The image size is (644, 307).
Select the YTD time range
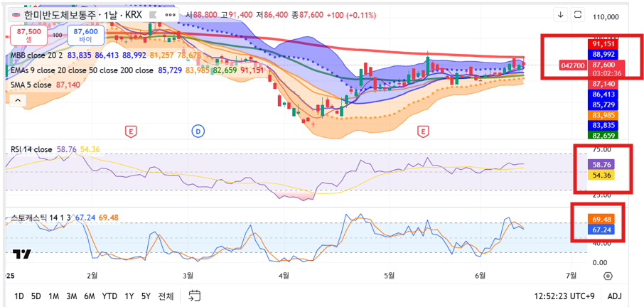(x=109, y=296)
